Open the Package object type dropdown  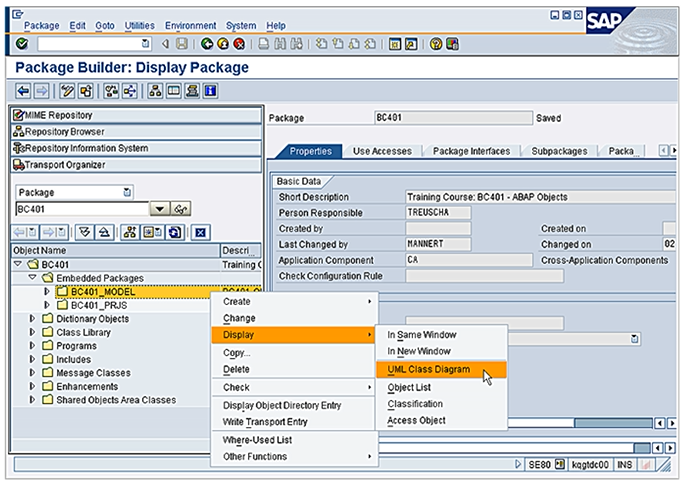click(126, 192)
